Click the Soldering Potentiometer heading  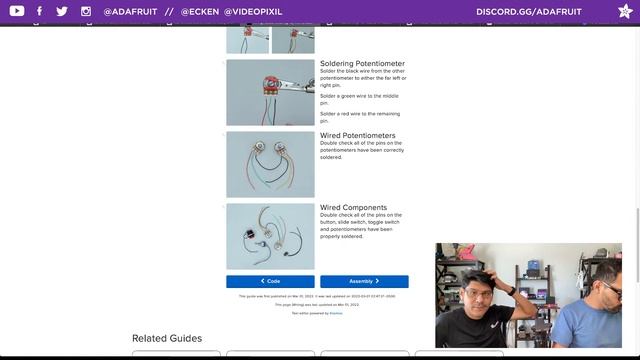(362, 64)
